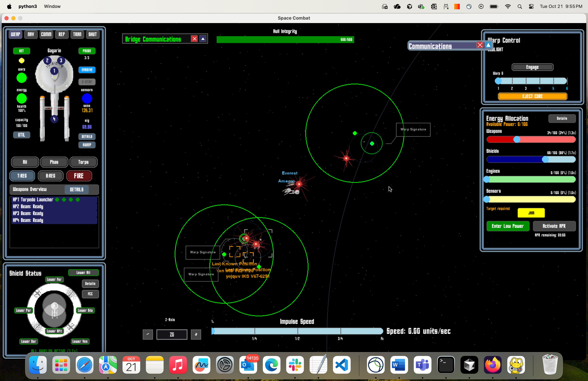Click the blue sensors indicator circle
The image size is (588, 381).
click(x=87, y=98)
